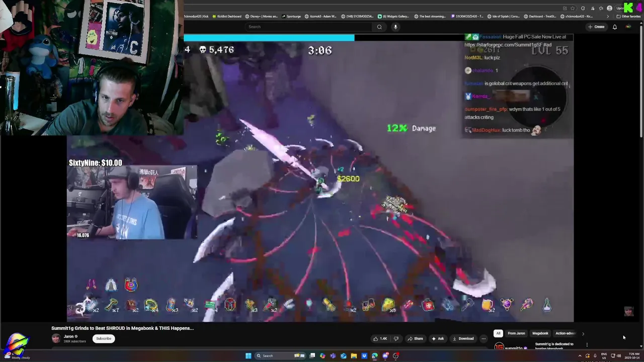Open Discord from the taskbar
The height and width of the screenshot is (362, 644).
point(385,355)
